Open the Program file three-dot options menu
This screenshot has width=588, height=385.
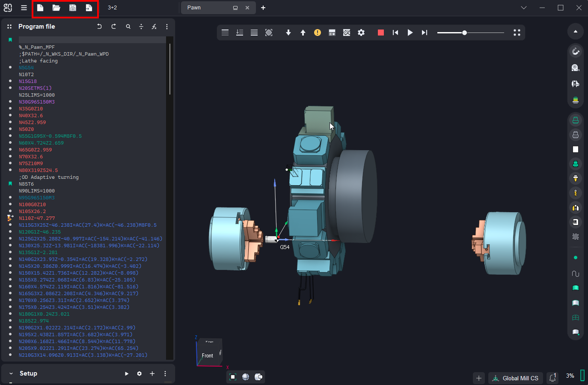coord(167,27)
